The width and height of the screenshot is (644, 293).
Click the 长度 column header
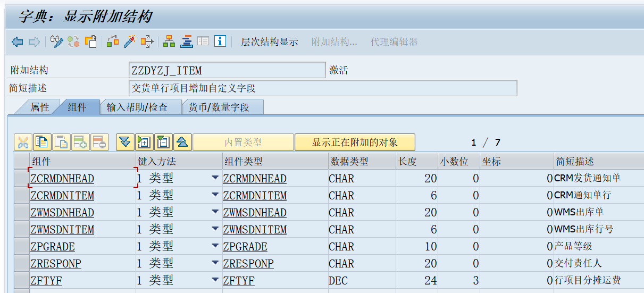coord(417,161)
